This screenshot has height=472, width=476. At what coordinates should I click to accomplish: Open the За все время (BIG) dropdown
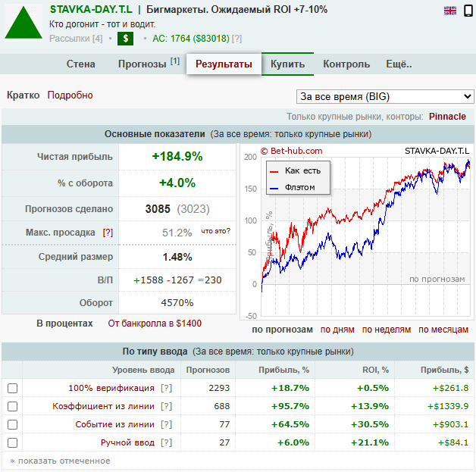point(384,96)
